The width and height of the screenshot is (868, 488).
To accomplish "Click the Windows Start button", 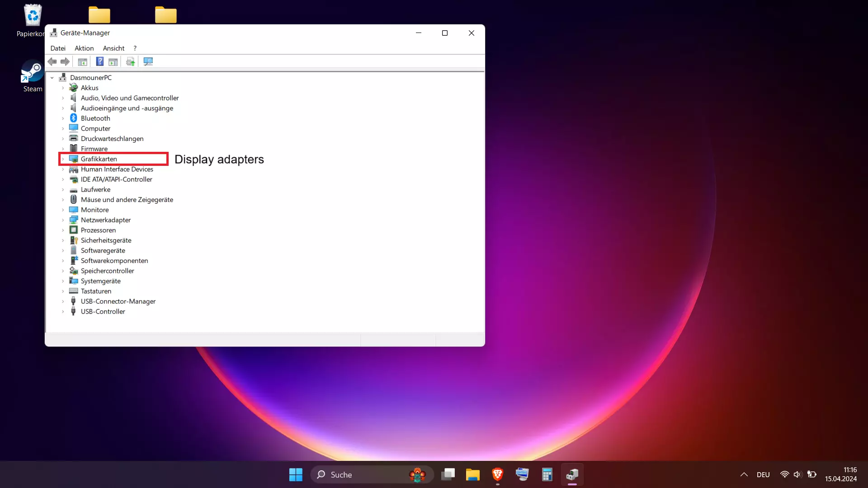I will click(296, 474).
